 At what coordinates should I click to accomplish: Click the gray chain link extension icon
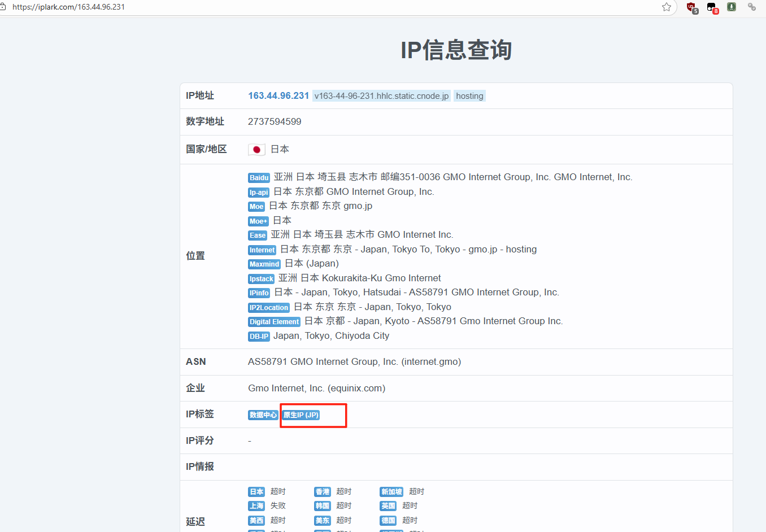[x=751, y=7]
